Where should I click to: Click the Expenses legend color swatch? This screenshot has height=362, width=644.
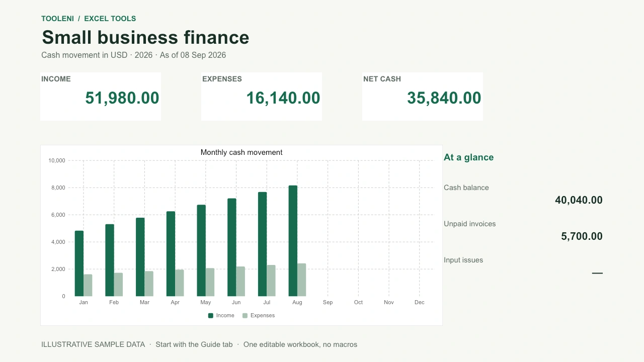tap(245, 316)
